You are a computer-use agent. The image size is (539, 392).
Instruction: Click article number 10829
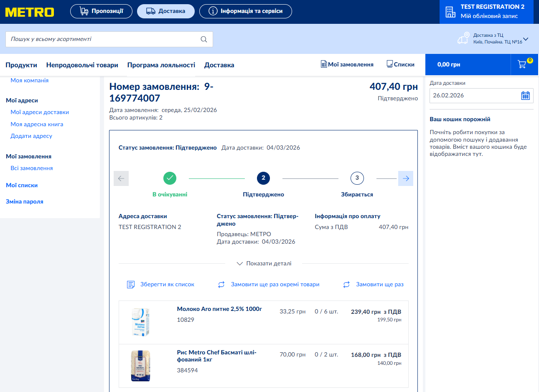(x=186, y=320)
